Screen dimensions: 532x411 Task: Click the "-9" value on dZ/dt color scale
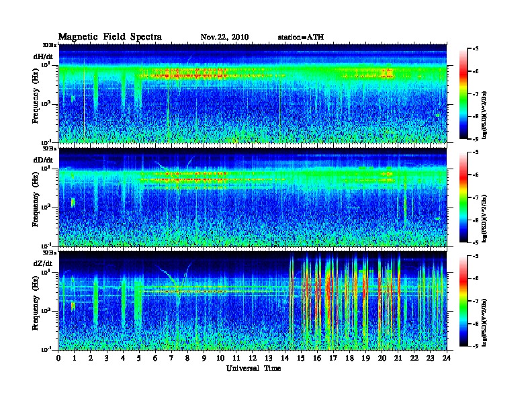(476, 347)
